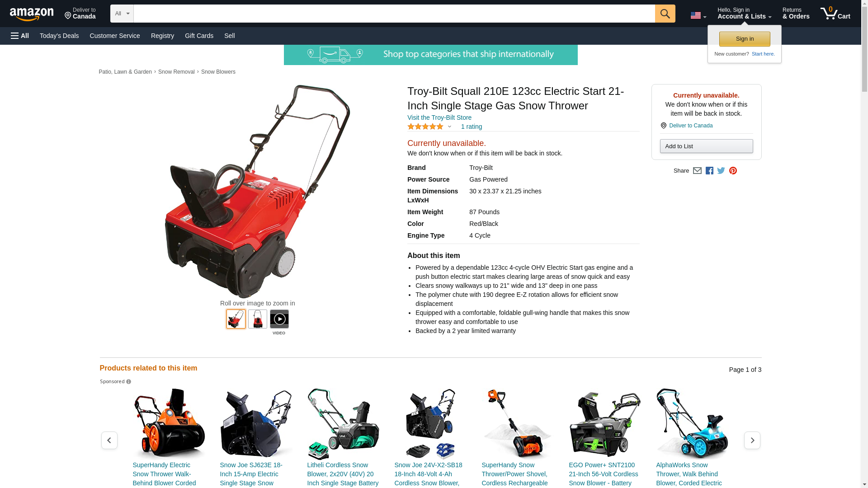Click the Sign in button
Viewport: 868px width, 488px height.
point(745,39)
